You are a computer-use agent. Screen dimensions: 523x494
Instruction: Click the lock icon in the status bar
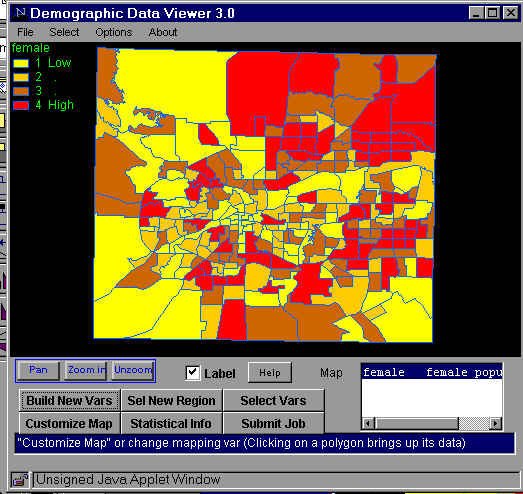coord(20,480)
